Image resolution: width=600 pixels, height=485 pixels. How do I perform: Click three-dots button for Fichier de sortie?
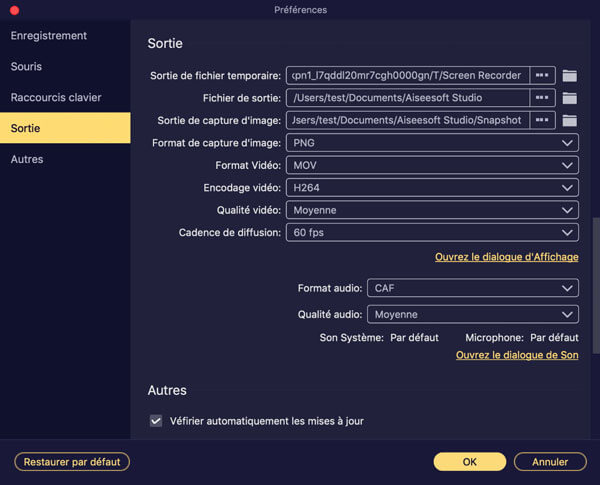(543, 98)
